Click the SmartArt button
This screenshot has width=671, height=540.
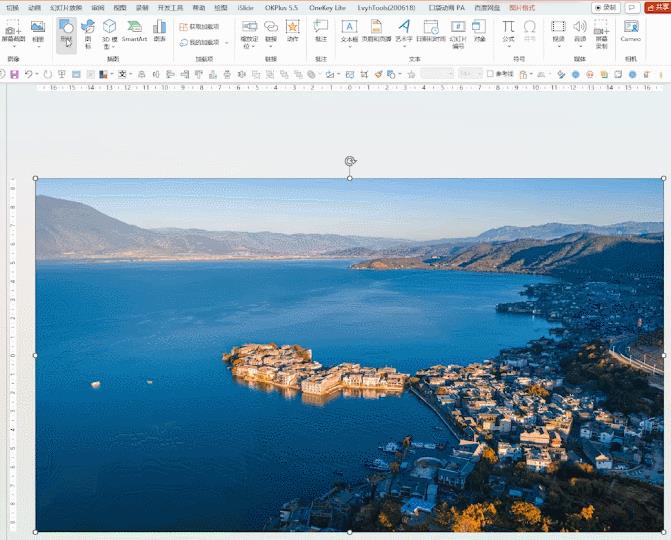click(x=134, y=31)
